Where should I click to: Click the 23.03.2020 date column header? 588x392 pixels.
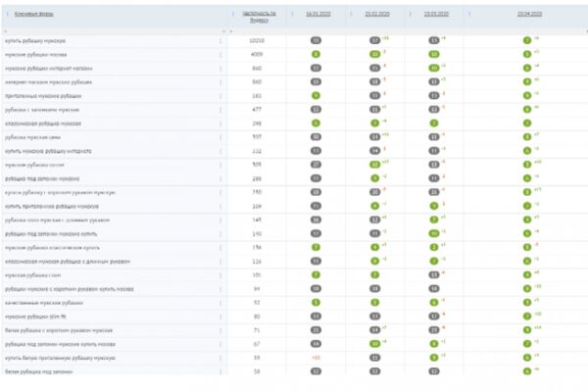click(x=436, y=14)
